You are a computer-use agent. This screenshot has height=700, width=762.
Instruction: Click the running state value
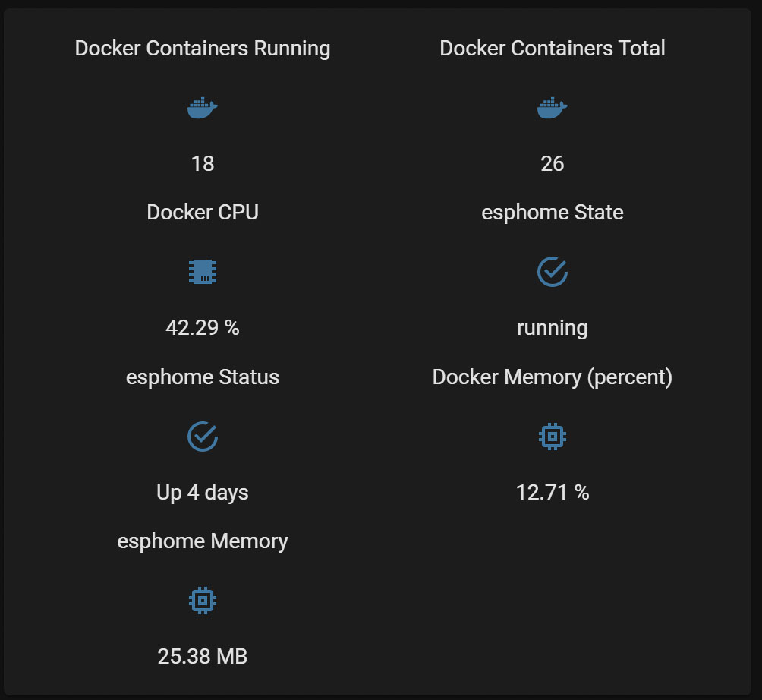pyautogui.click(x=553, y=329)
